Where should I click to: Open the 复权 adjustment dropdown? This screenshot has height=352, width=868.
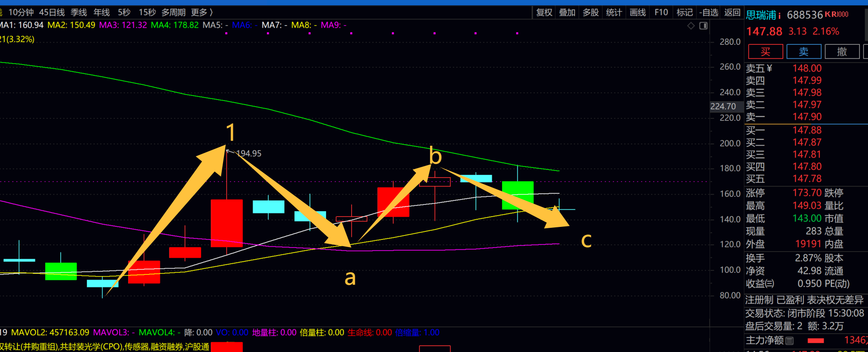[x=544, y=13]
